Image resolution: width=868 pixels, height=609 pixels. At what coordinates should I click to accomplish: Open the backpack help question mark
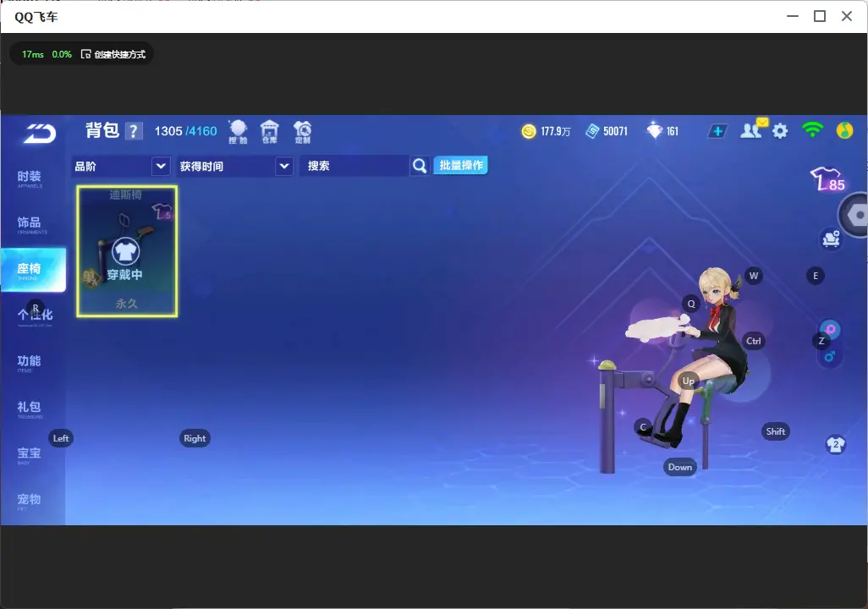134,131
